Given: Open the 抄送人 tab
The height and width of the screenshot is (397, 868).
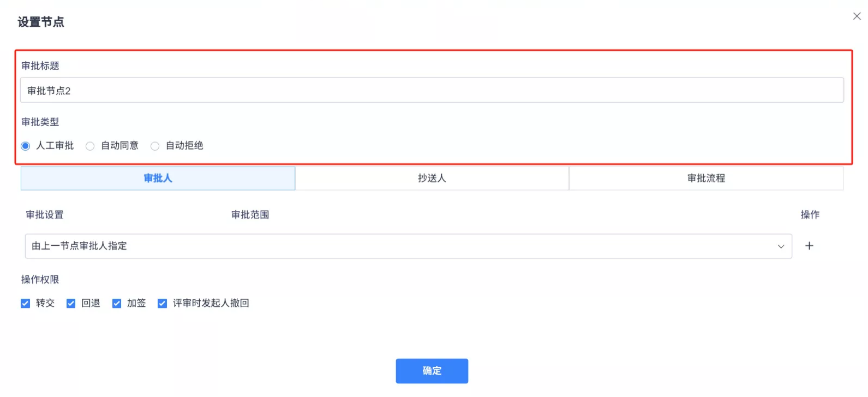Looking at the screenshot, I should (x=432, y=179).
